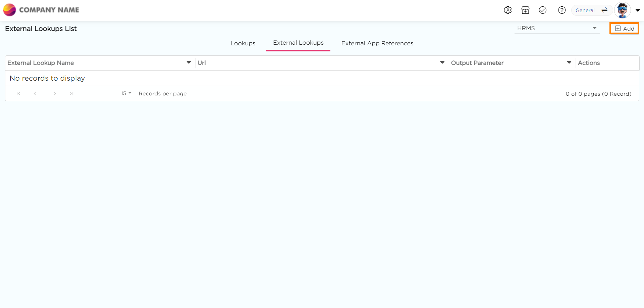Open the settings gear icon
Viewport: 644px width, 308px height.
tap(507, 10)
